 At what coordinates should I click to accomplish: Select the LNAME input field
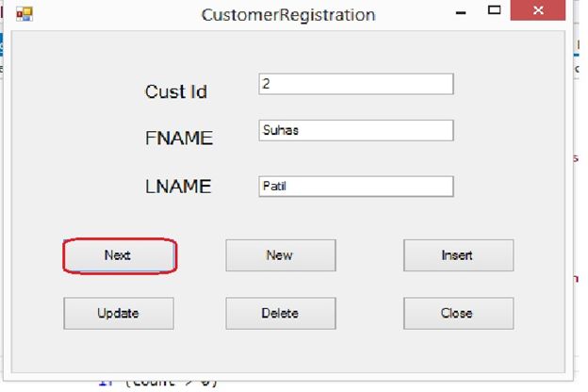coord(355,187)
